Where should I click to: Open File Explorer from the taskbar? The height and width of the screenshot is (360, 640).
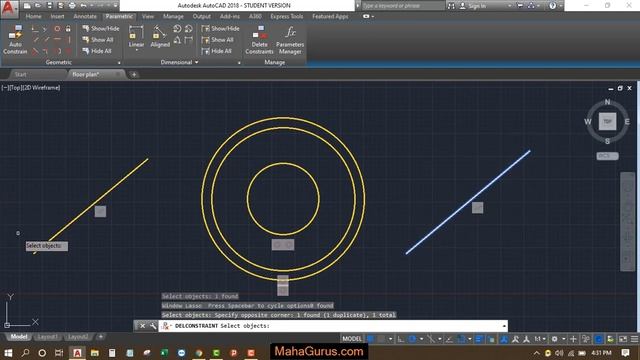coord(95,353)
